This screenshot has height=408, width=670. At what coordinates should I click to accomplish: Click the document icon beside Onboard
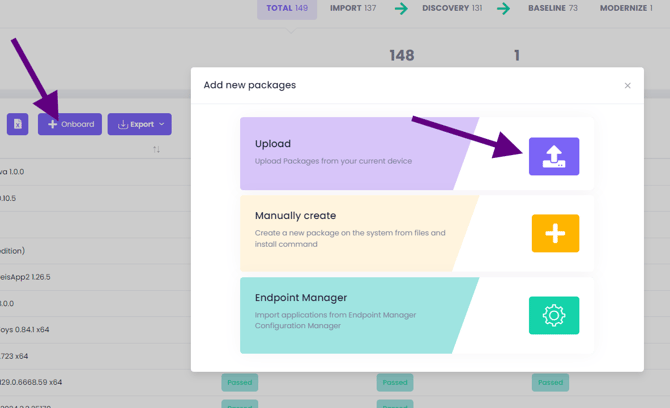17,124
